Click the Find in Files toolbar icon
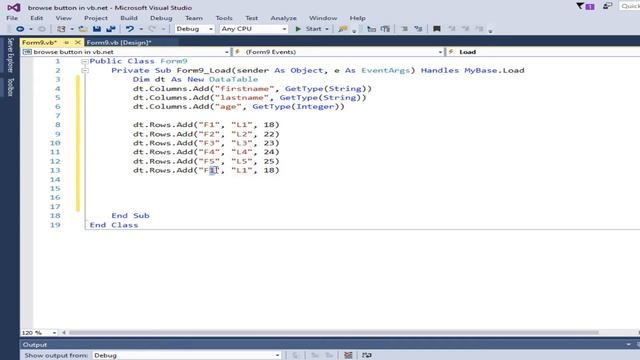The height and width of the screenshot is (360, 640). 343,29
